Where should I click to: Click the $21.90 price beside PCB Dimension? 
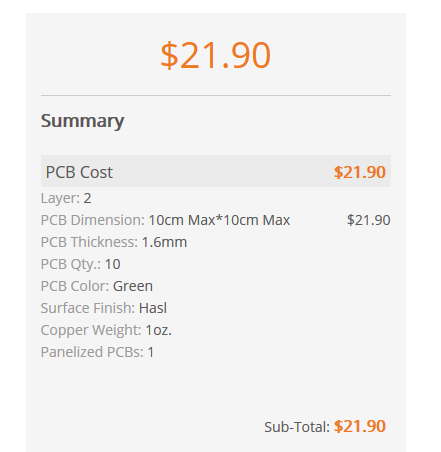tap(369, 220)
